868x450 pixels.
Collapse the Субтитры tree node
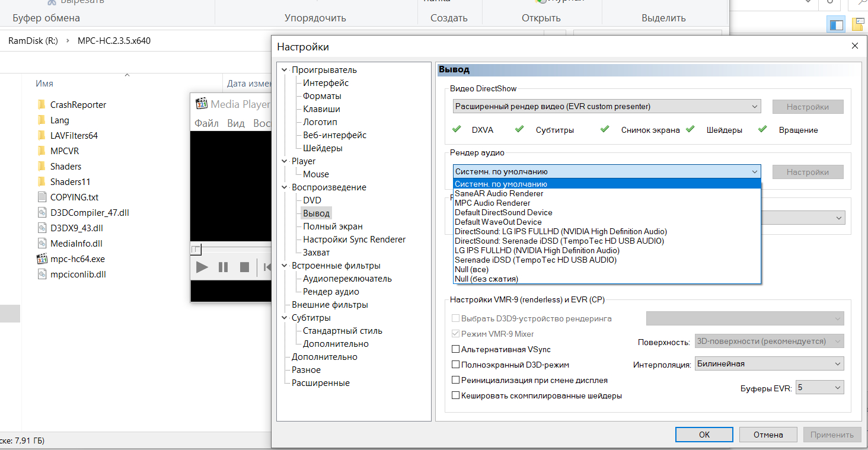pyautogui.click(x=285, y=318)
